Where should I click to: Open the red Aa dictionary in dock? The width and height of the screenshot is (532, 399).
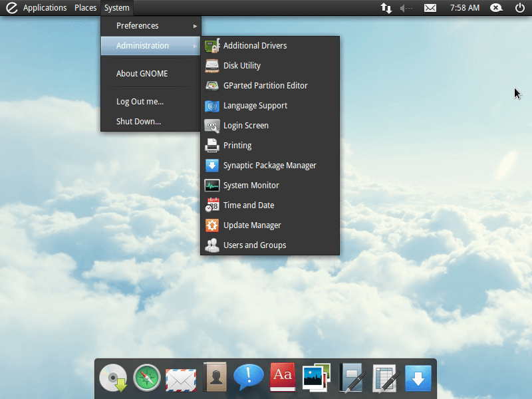click(282, 377)
